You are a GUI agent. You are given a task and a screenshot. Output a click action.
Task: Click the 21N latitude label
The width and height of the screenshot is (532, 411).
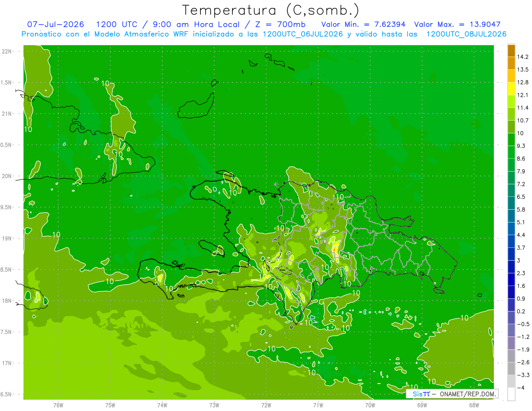coord(7,114)
